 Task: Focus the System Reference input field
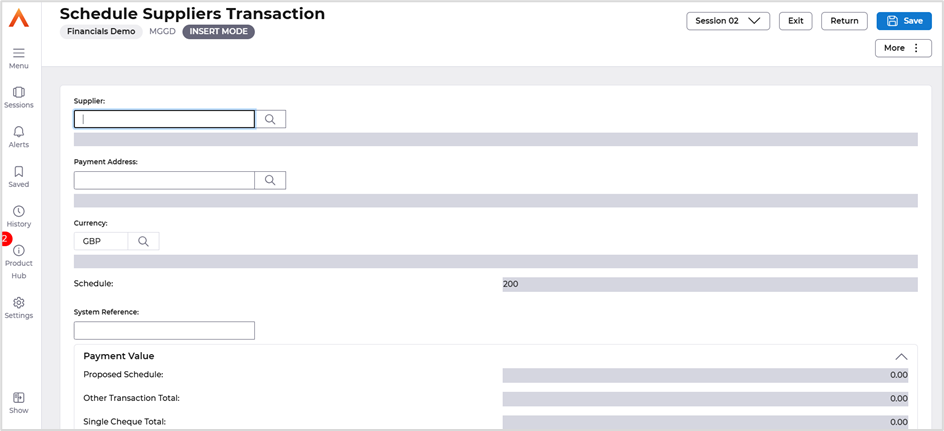coord(164,330)
